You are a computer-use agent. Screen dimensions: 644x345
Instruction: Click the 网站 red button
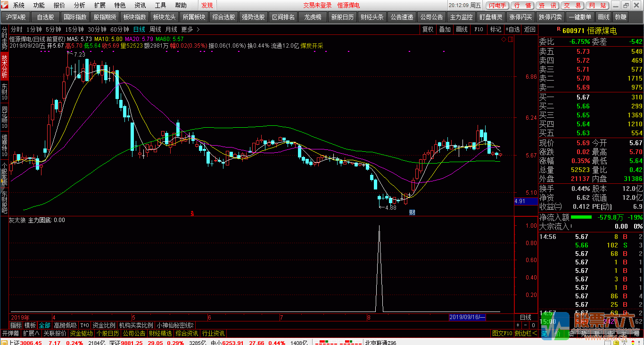coord(597,6)
